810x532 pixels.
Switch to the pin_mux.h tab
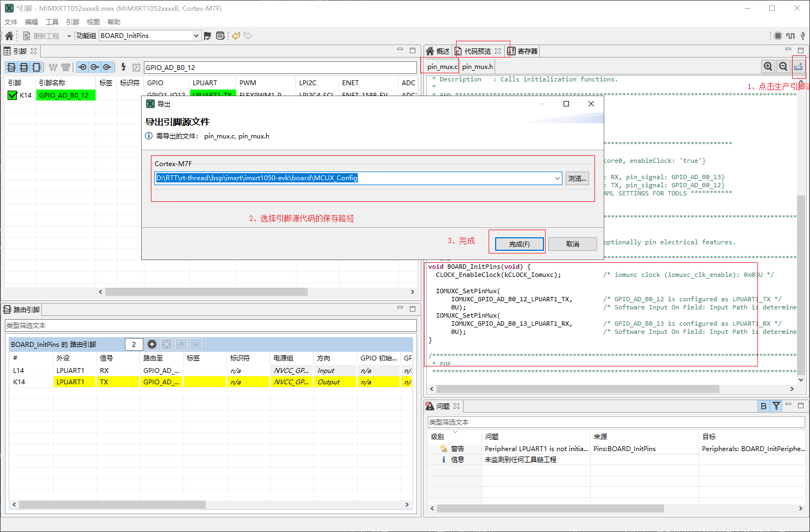(477, 67)
